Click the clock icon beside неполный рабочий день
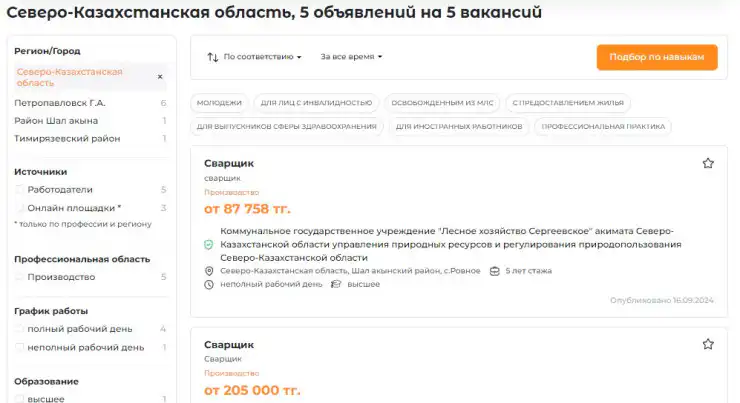Screen dimensions: 740x403 pyautogui.click(x=209, y=284)
